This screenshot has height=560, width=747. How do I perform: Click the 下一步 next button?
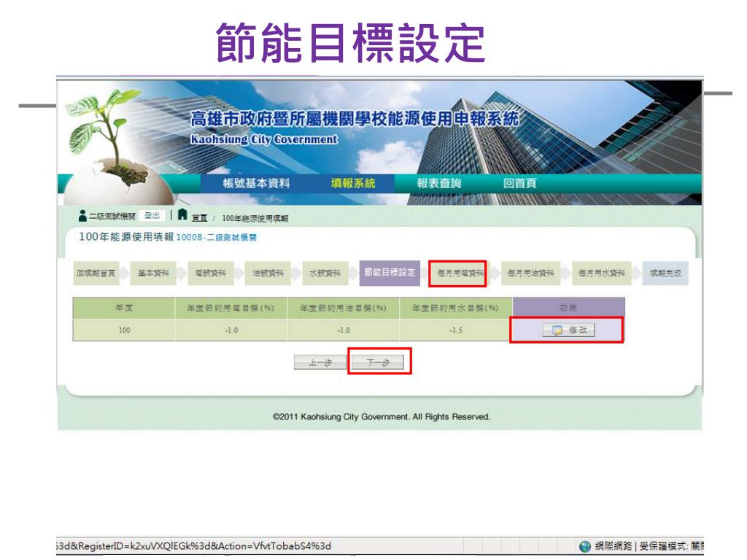(x=378, y=362)
